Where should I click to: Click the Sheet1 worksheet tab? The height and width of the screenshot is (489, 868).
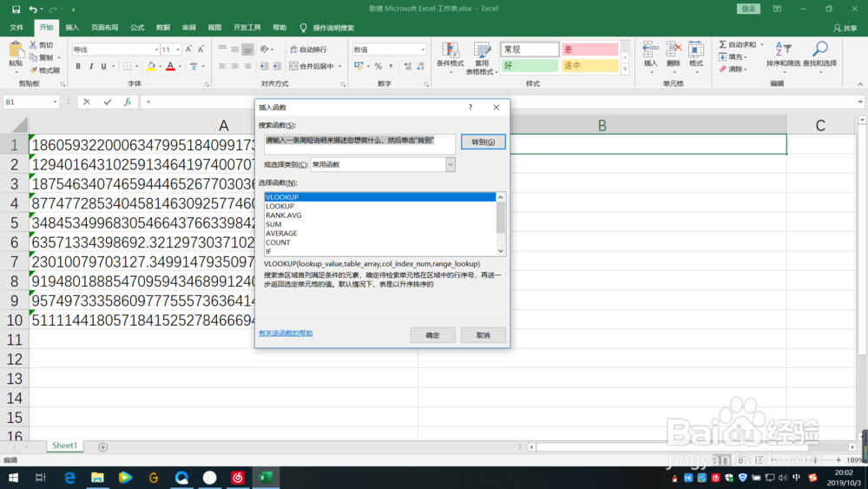point(65,446)
